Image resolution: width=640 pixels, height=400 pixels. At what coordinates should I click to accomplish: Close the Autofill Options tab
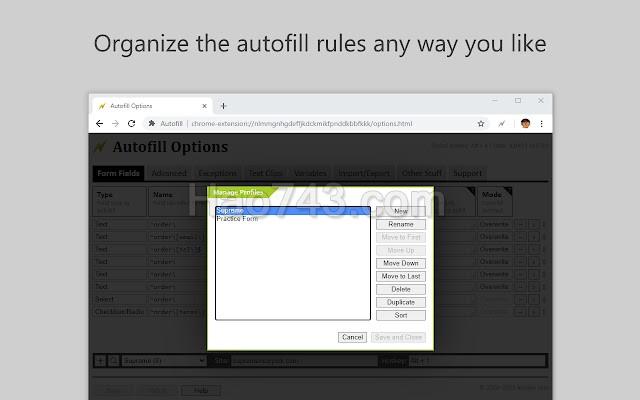(x=204, y=106)
